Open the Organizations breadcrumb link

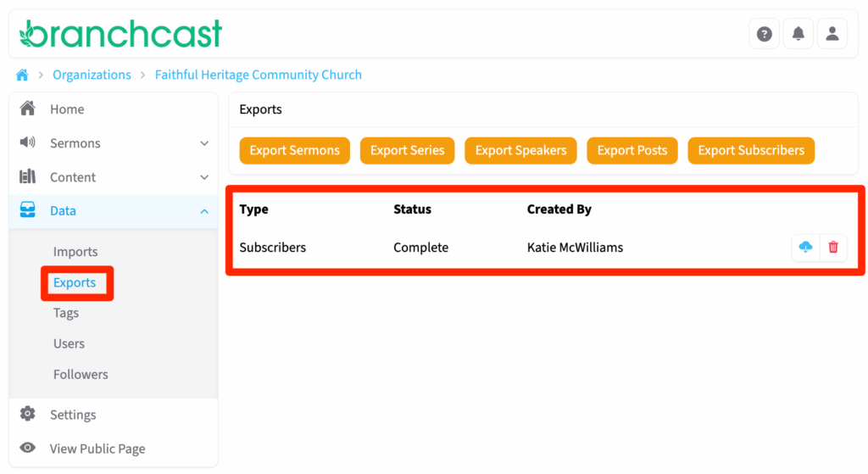[92, 75]
